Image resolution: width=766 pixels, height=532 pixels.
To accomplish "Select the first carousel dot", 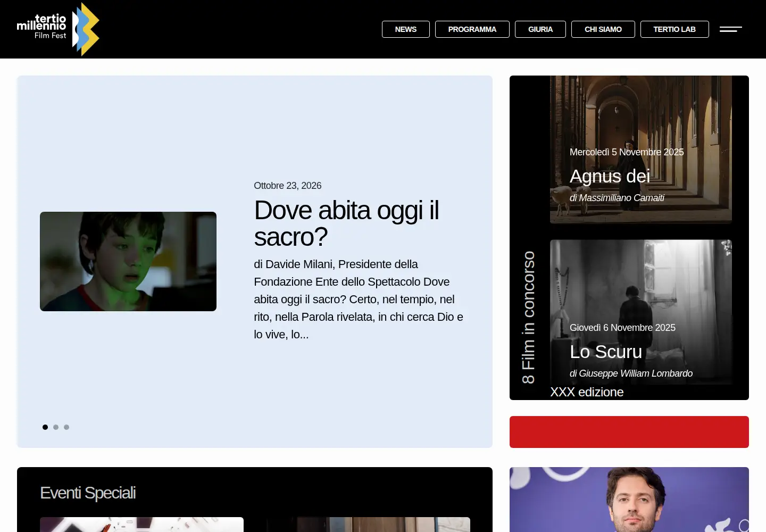I will pos(45,427).
